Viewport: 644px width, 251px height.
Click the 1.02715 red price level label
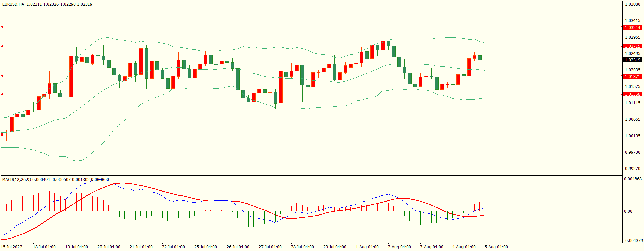tap(632, 46)
